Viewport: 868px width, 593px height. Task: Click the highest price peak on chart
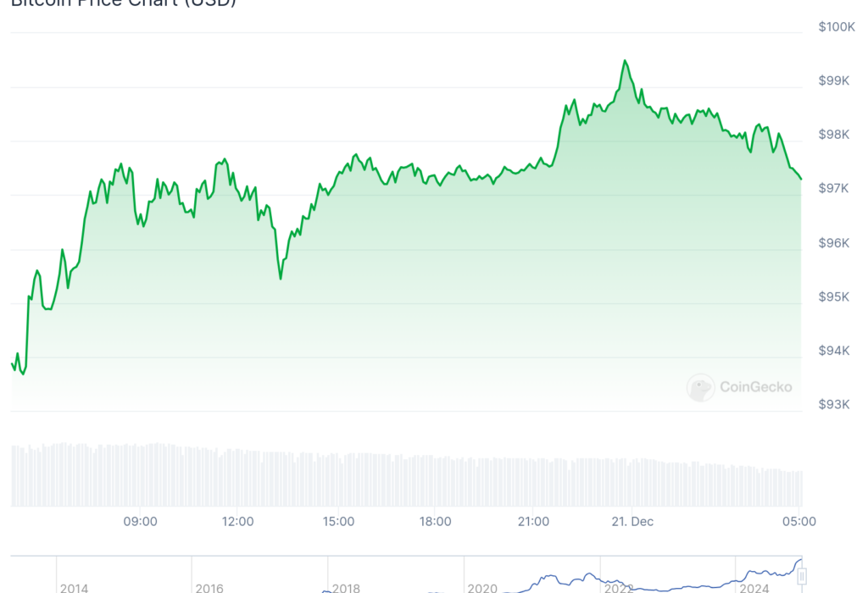[625, 61]
